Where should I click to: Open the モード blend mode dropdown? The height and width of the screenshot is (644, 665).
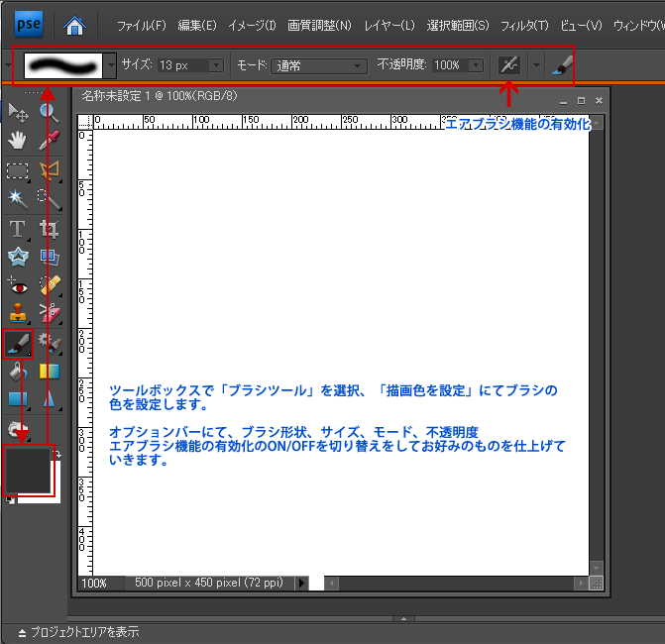(x=319, y=65)
